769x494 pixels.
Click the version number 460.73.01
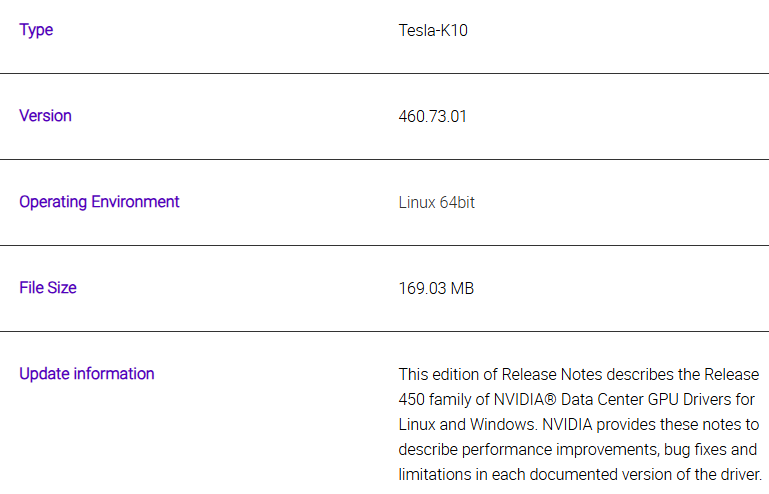tap(432, 116)
